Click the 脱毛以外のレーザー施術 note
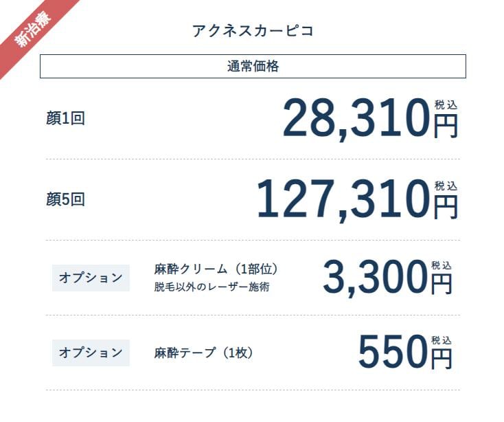Image resolution: width=504 pixels, height=422 pixels. [x=211, y=287]
